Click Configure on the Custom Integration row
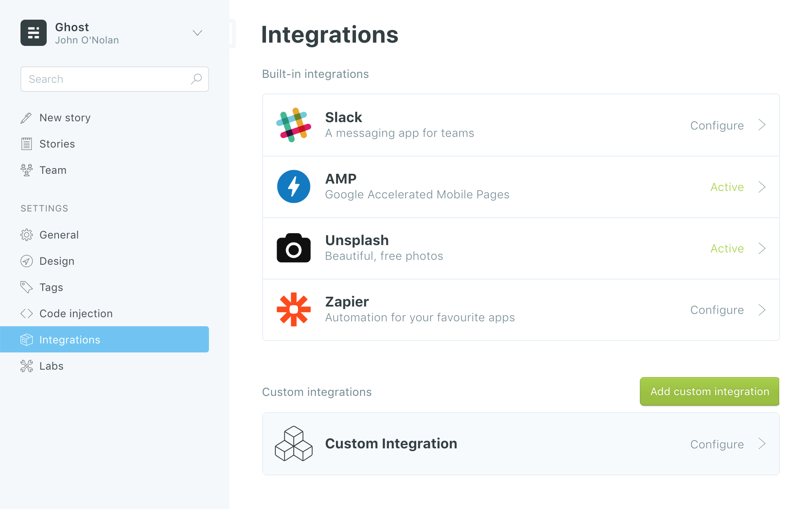Viewport: 812px width, 509px height. click(x=717, y=444)
